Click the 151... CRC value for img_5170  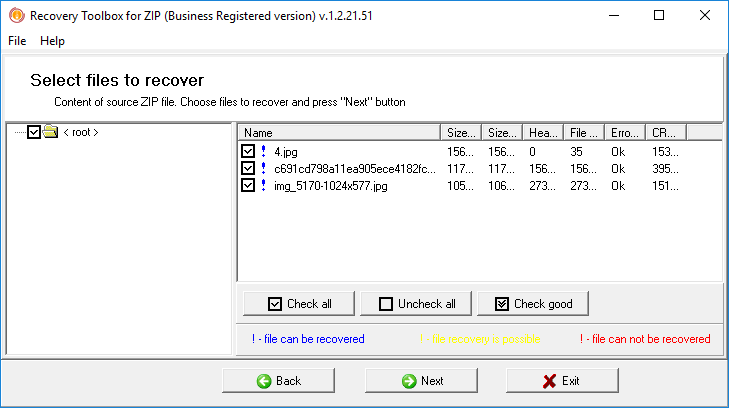[x=665, y=186]
